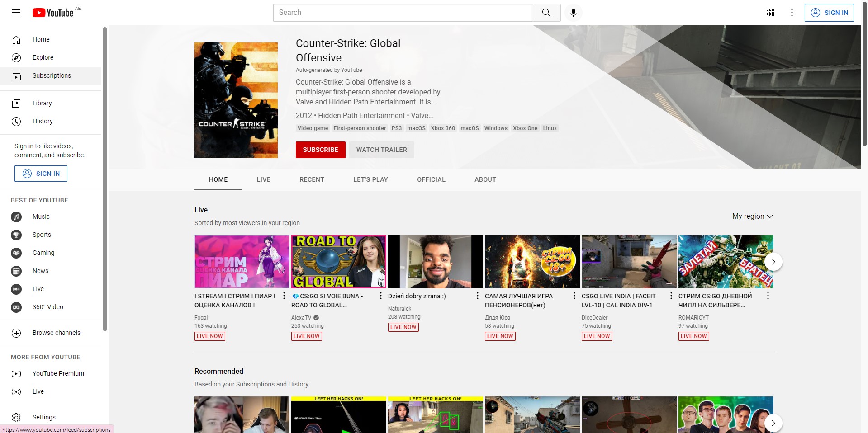Open options for Fogal stream video
The image size is (868, 433).
tap(284, 296)
